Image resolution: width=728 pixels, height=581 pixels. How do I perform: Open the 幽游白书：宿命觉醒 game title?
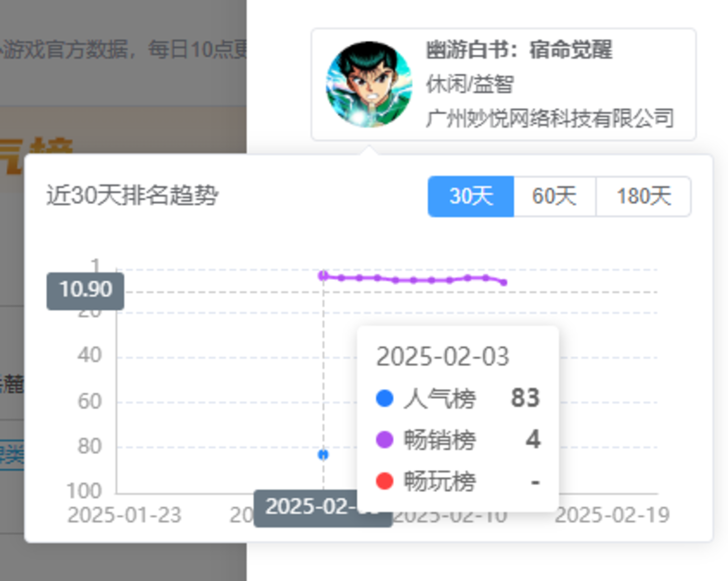tap(519, 50)
